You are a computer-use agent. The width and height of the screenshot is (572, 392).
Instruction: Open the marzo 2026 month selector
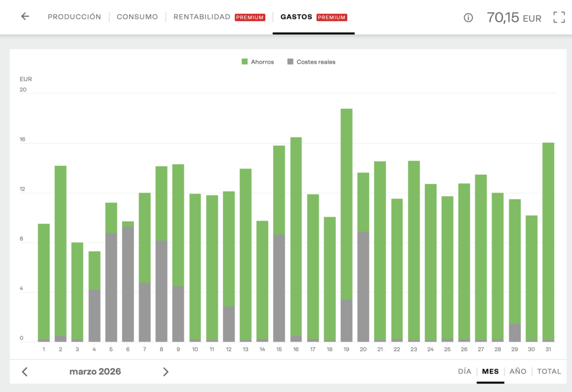click(x=95, y=372)
